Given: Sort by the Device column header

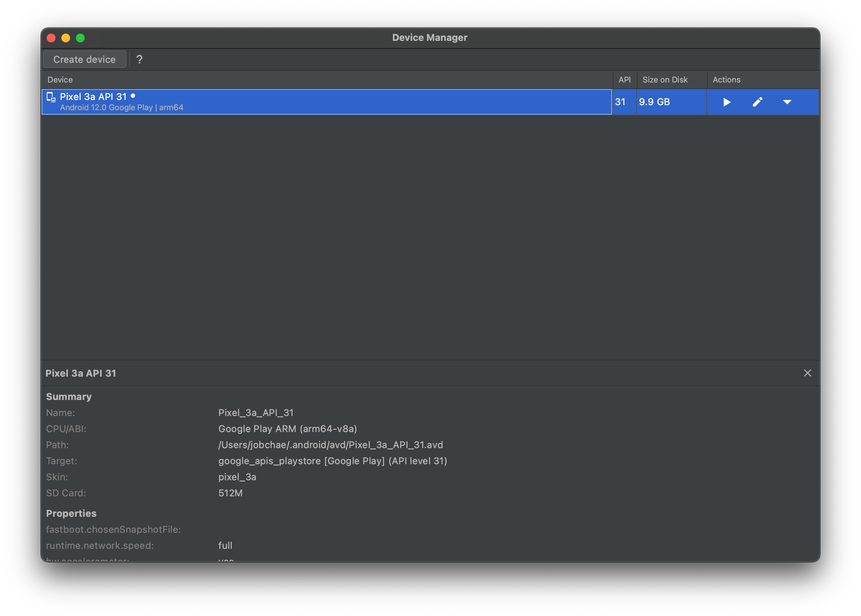Looking at the screenshot, I should (x=60, y=80).
